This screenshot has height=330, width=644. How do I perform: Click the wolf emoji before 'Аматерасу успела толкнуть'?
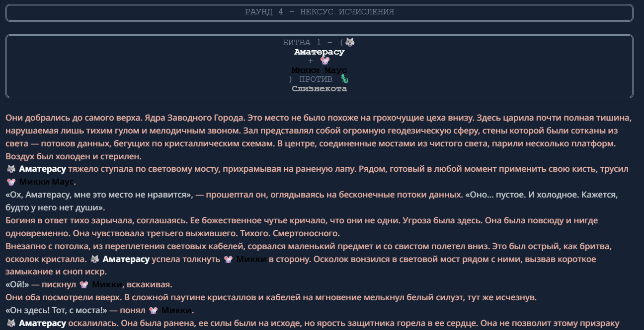pos(94,260)
